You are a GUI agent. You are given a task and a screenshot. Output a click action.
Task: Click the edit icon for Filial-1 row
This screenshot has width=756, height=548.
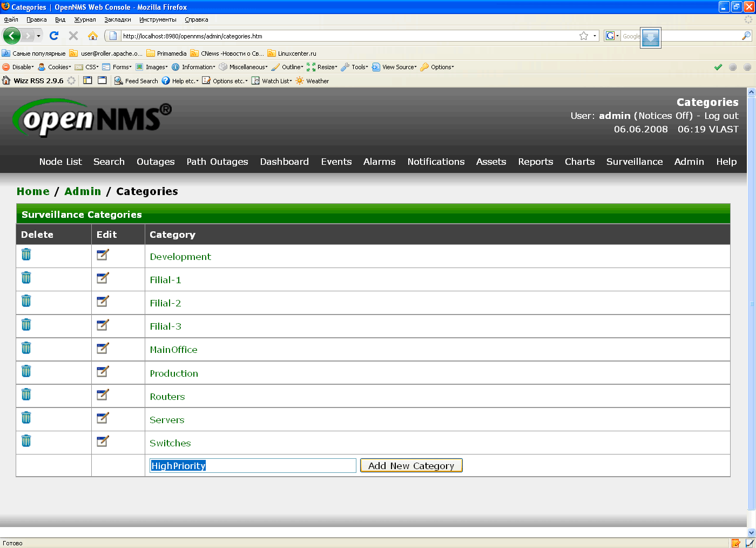[103, 278]
